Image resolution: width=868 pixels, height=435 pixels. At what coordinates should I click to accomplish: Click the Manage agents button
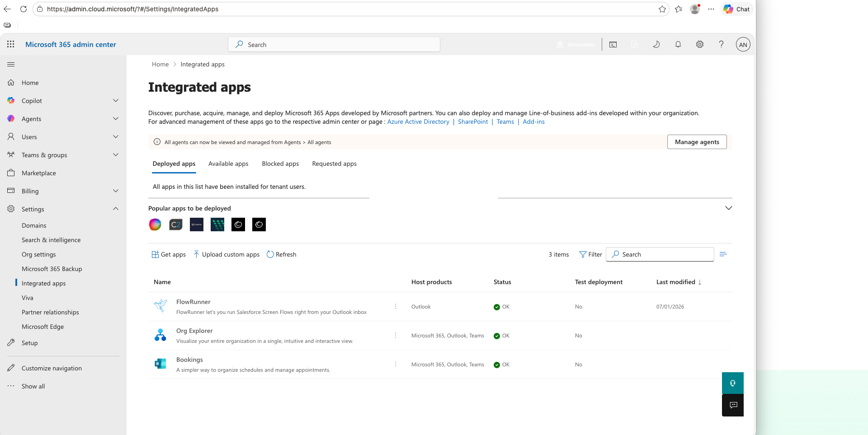pyautogui.click(x=697, y=142)
